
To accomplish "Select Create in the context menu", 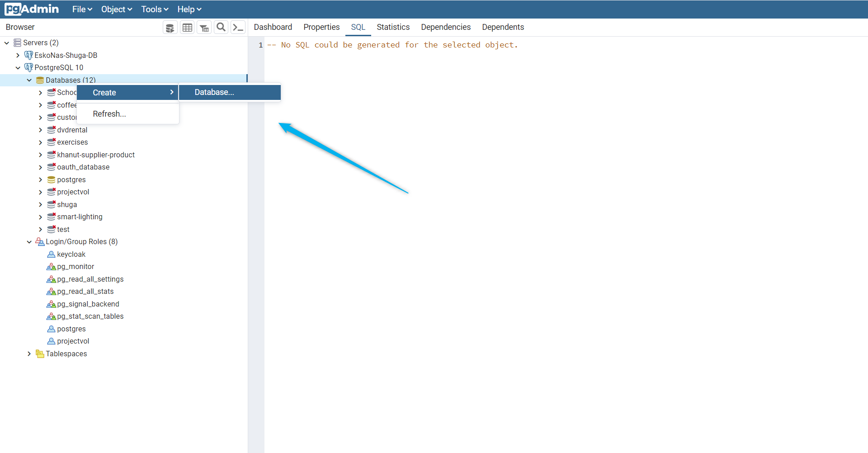I will (128, 92).
